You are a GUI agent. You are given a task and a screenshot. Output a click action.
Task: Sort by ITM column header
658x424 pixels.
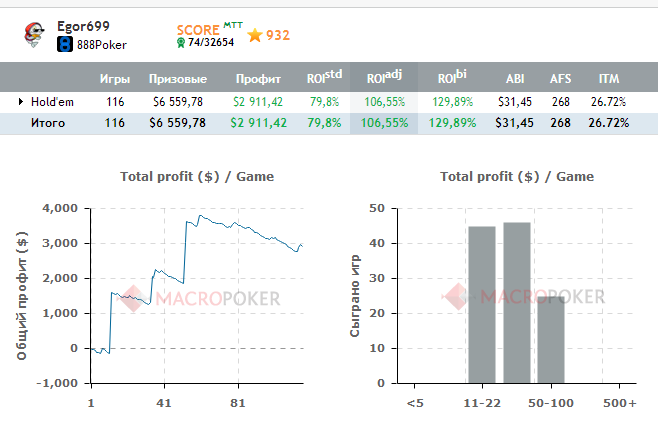pyautogui.click(x=608, y=79)
